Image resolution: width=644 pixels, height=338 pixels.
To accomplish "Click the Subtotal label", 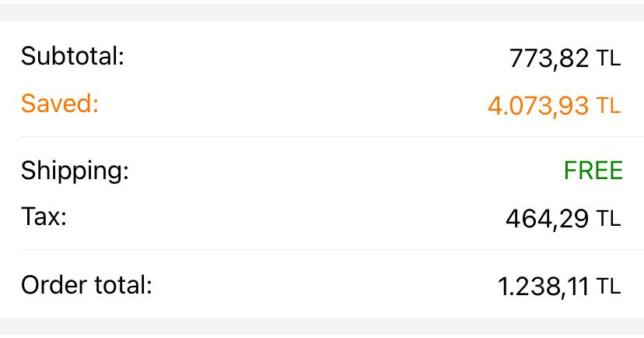I will pos(72,56).
